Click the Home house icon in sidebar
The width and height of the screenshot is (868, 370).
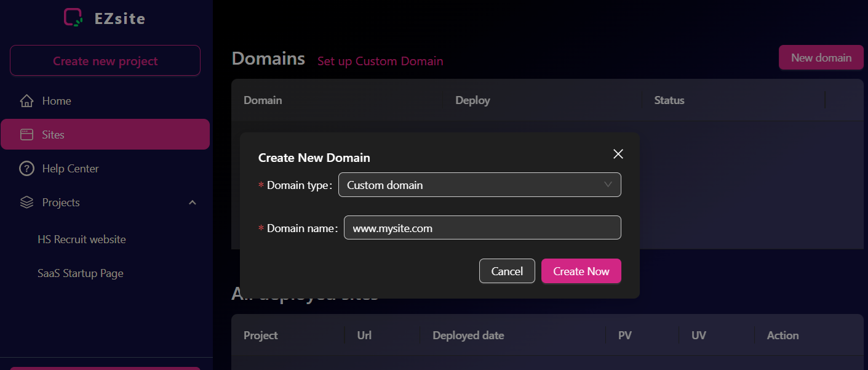[x=26, y=101]
